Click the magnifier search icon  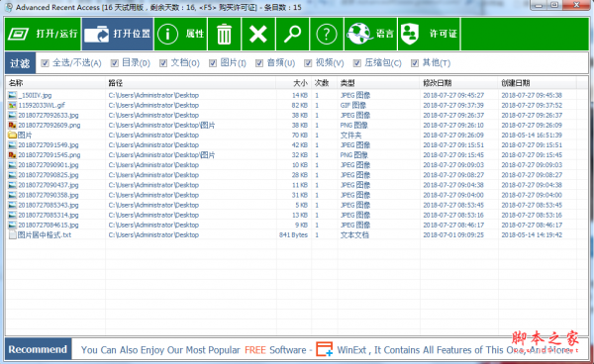click(292, 34)
